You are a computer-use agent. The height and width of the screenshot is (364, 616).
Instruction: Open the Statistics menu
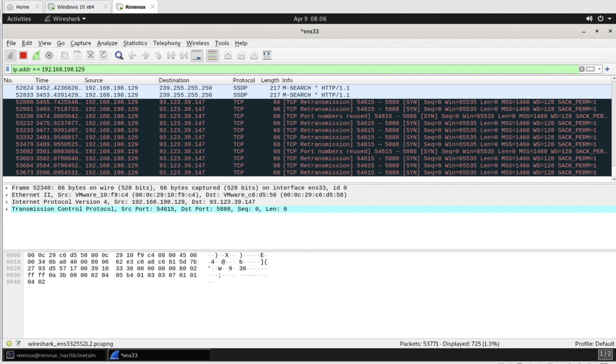tap(135, 43)
